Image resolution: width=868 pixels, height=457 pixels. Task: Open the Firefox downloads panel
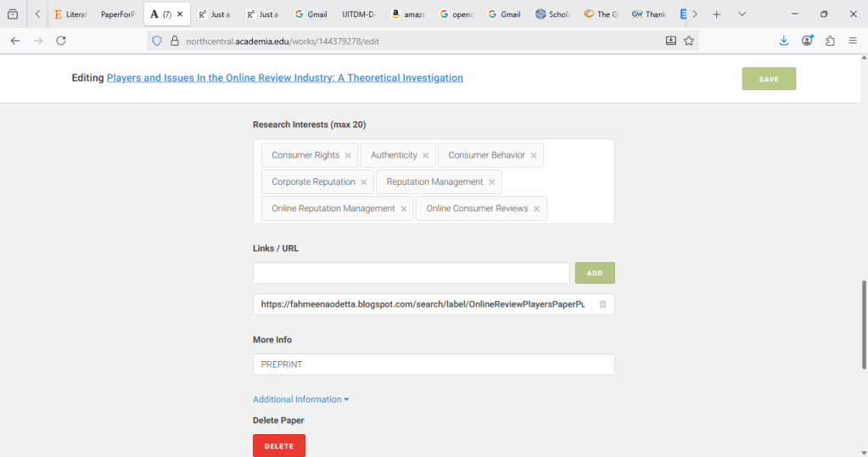(784, 41)
